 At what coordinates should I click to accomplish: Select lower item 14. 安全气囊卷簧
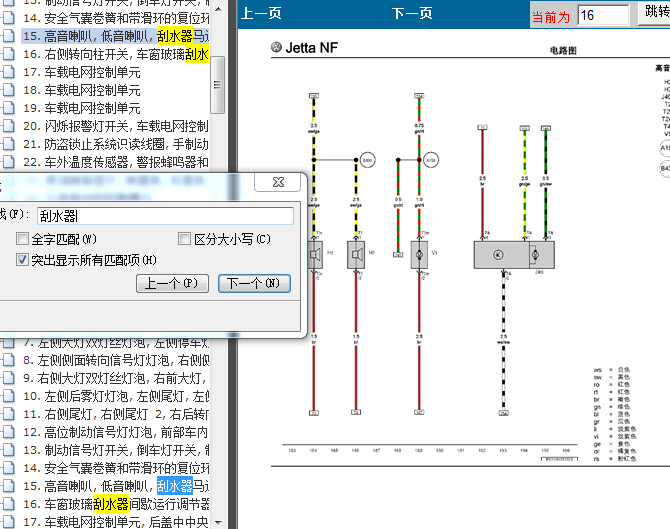click(x=116, y=468)
